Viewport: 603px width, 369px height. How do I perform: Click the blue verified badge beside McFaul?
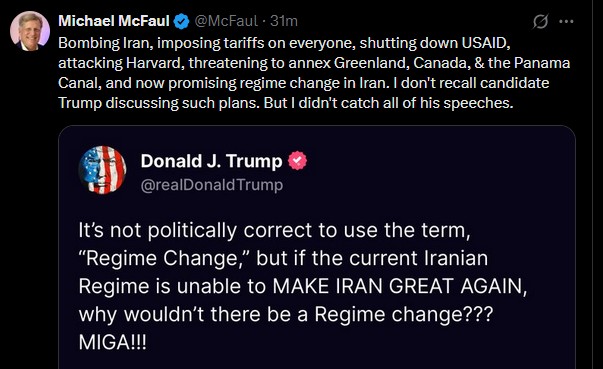pyautogui.click(x=182, y=21)
